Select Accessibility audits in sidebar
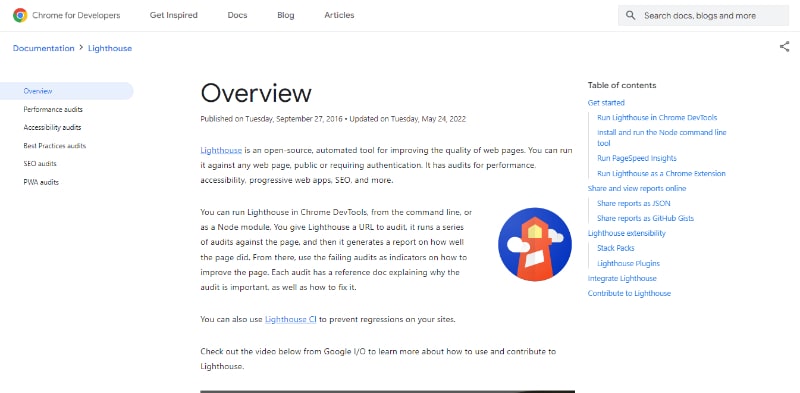800x393 pixels. tap(52, 128)
